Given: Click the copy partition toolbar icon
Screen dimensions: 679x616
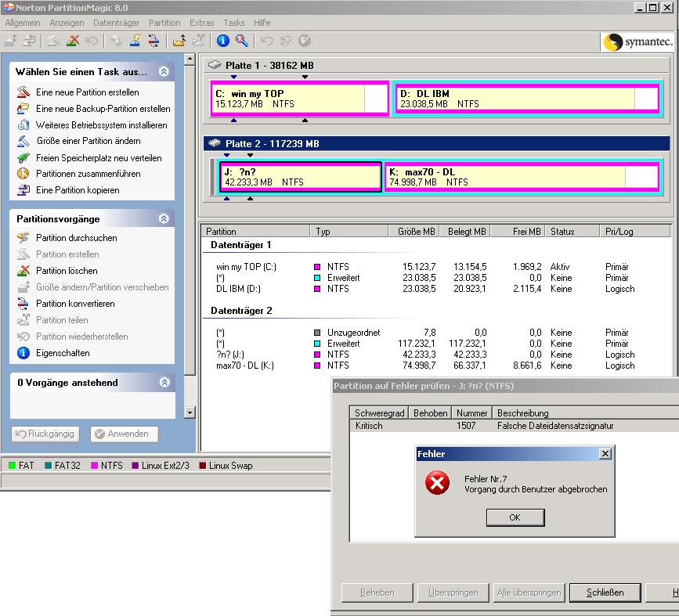Looking at the screenshot, I should click(x=30, y=41).
